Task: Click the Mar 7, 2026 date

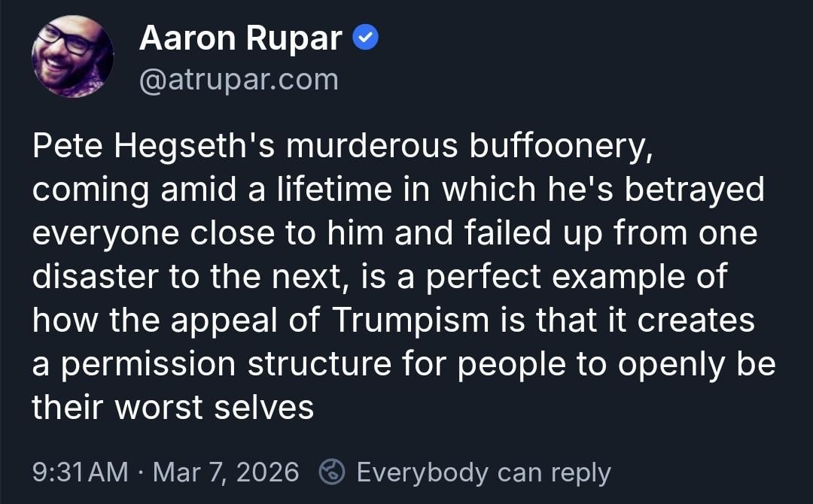Action: [x=226, y=472]
